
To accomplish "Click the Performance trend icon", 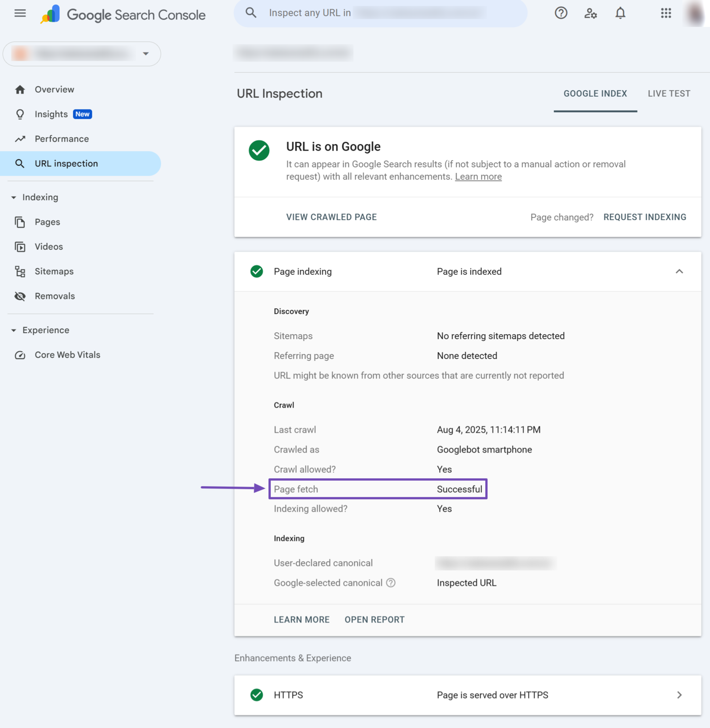I will [x=20, y=139].
